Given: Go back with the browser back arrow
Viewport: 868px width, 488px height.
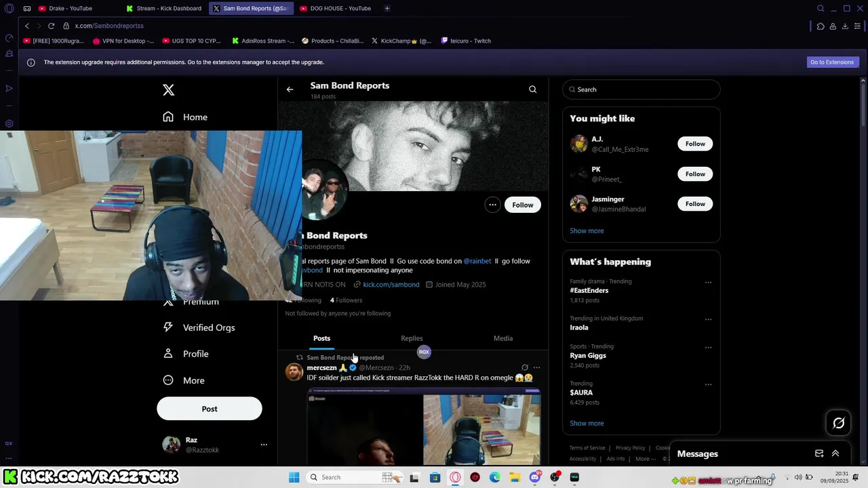Looking at the screenshot, I should 27,26.
